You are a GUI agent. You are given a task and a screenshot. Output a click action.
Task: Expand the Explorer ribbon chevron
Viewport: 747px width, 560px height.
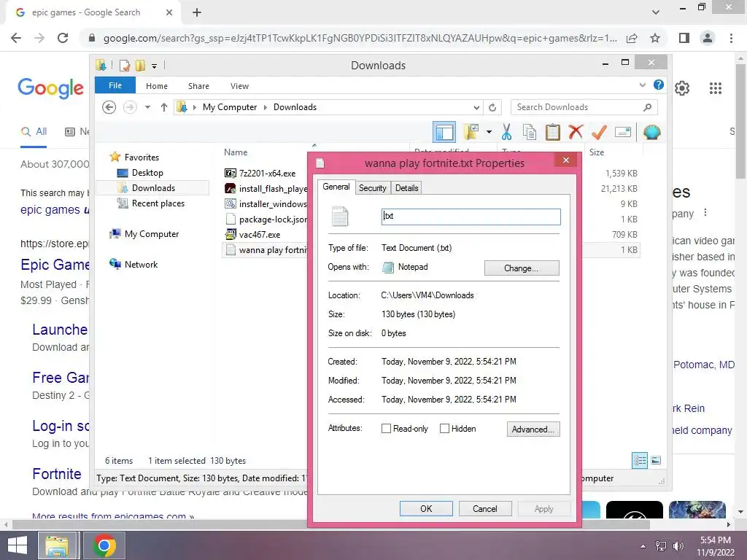click(x=642, y=85)
